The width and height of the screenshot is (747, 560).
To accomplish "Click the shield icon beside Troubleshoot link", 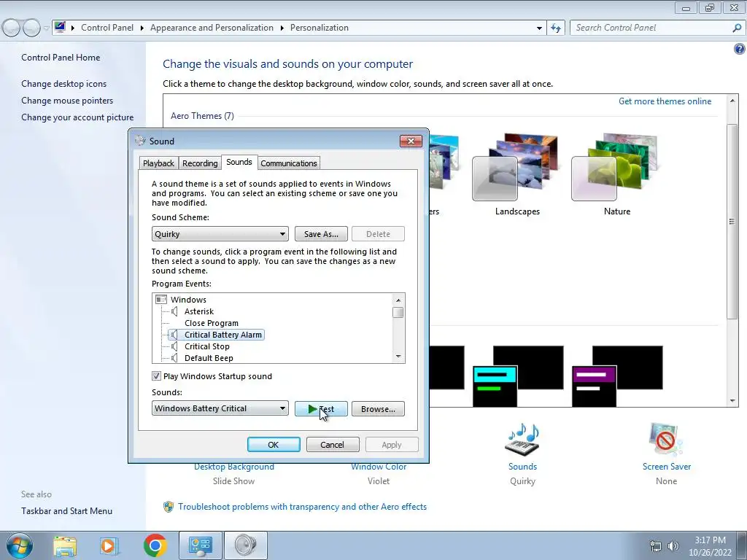I will 169,507.
